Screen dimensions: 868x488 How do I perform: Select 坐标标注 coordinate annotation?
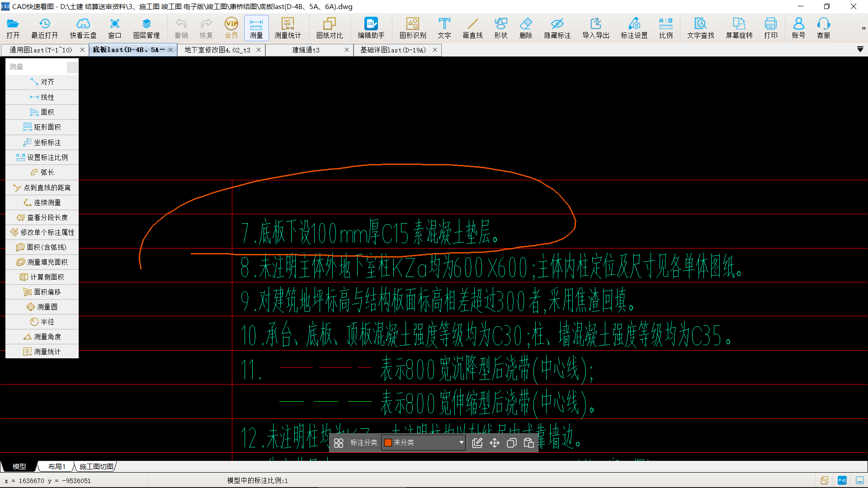coord(42,142)
